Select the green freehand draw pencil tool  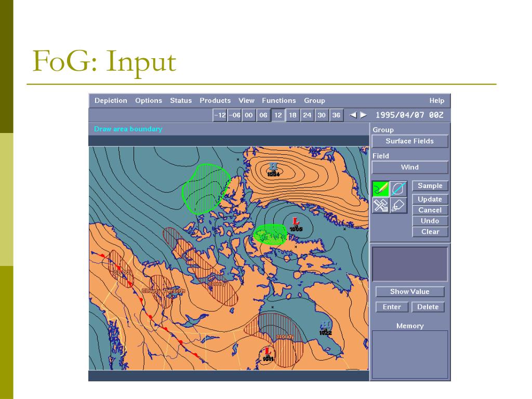381,189
